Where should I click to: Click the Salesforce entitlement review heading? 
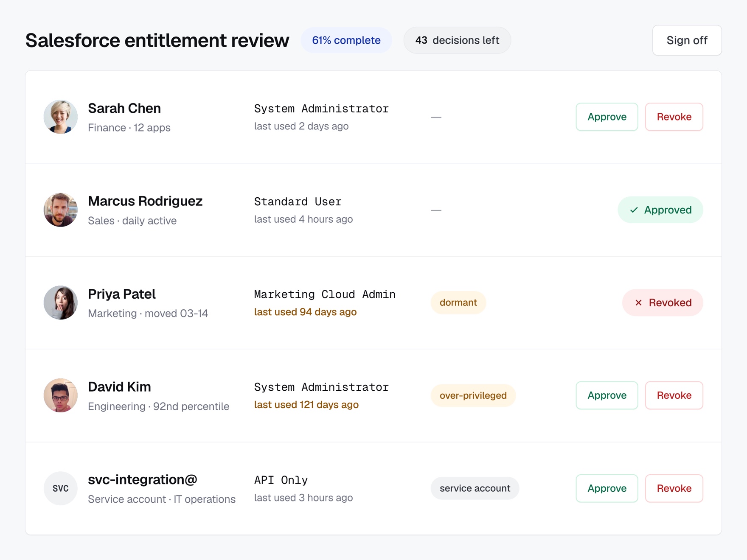[157, 41]
